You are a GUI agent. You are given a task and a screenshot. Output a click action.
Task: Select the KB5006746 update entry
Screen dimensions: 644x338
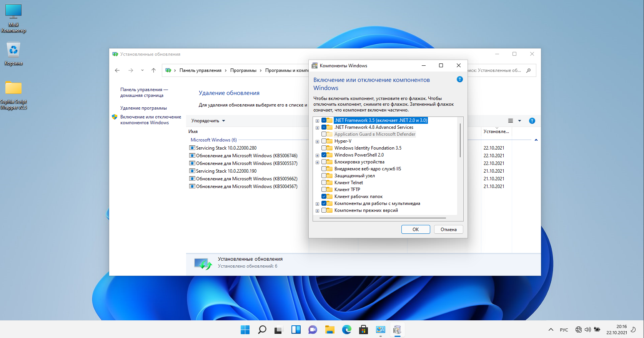[x=246, y=156]
